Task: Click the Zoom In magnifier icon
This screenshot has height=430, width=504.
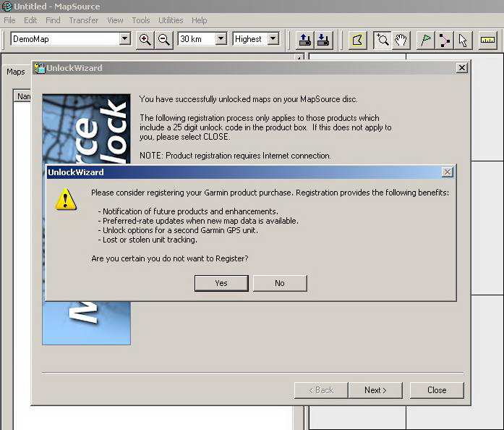Action: click(145, 40)
